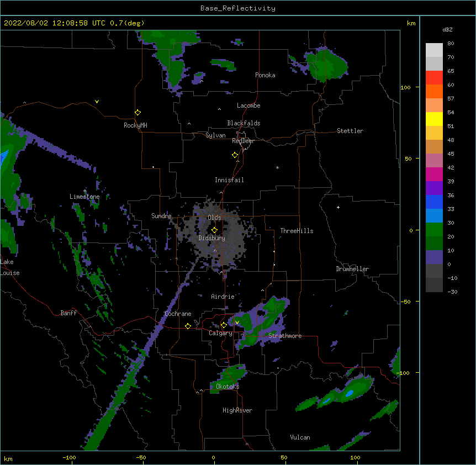Select the RedDeer city label
476x465 pixels.
(x=243, y=141)
